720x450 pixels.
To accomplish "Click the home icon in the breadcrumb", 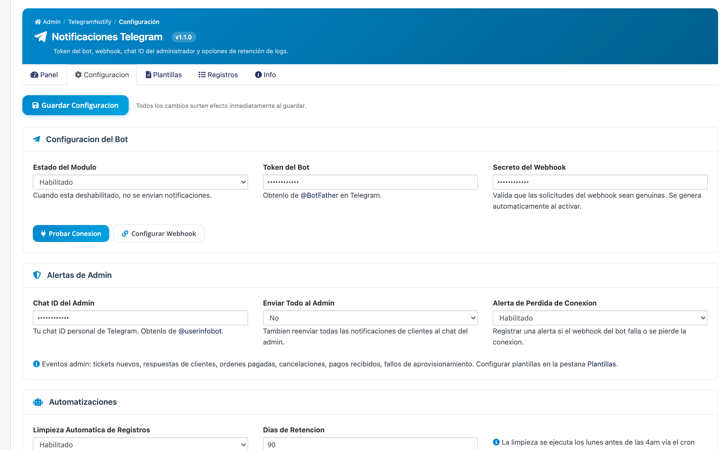I will [38, 22].
